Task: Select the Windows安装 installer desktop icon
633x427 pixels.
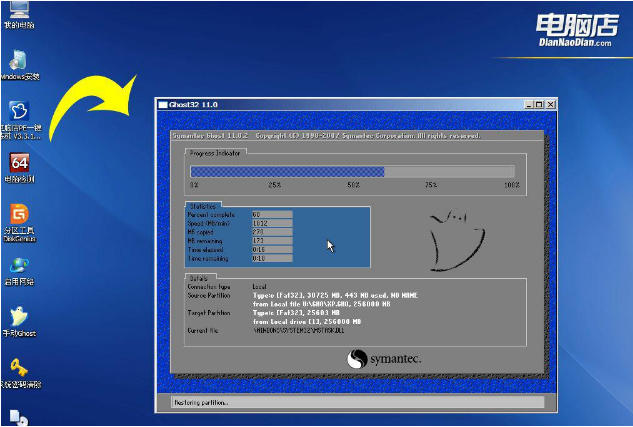Action: [x=18, y=61]
